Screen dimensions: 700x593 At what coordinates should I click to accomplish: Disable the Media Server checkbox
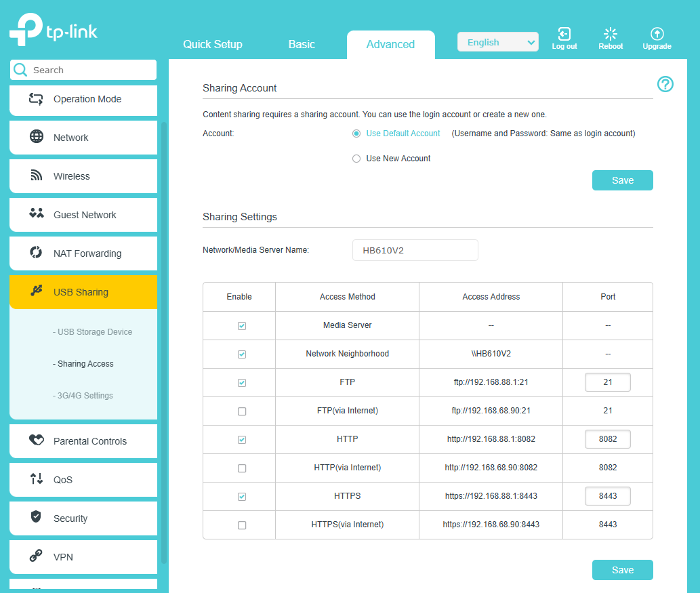click(x=242, y=326)
